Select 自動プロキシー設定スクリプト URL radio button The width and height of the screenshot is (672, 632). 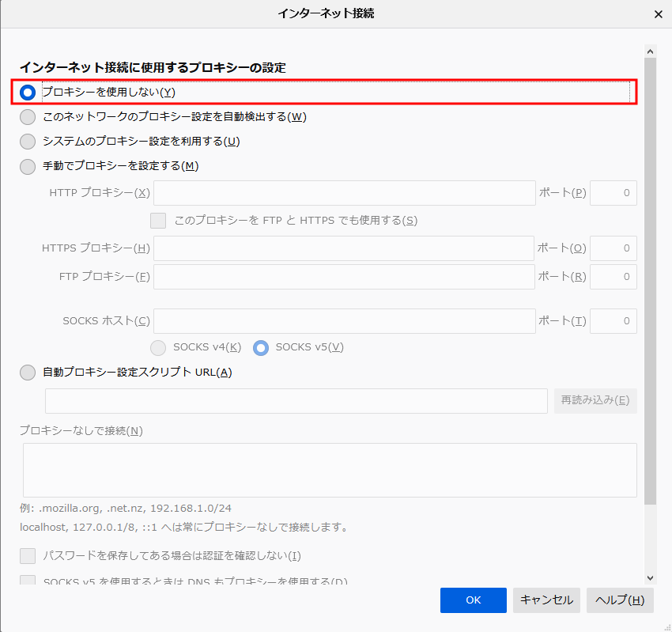pyautogui.click(x=28, y=373)
